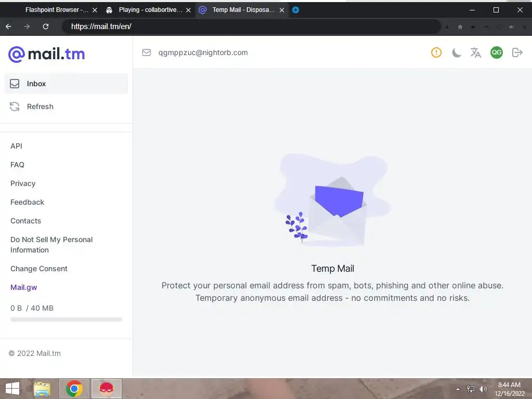Open the taskbar clock and date

[509, 389]
